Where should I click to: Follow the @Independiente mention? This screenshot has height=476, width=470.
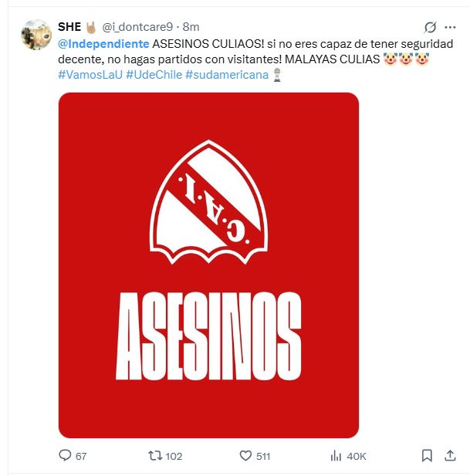click(x=103, y=44)
